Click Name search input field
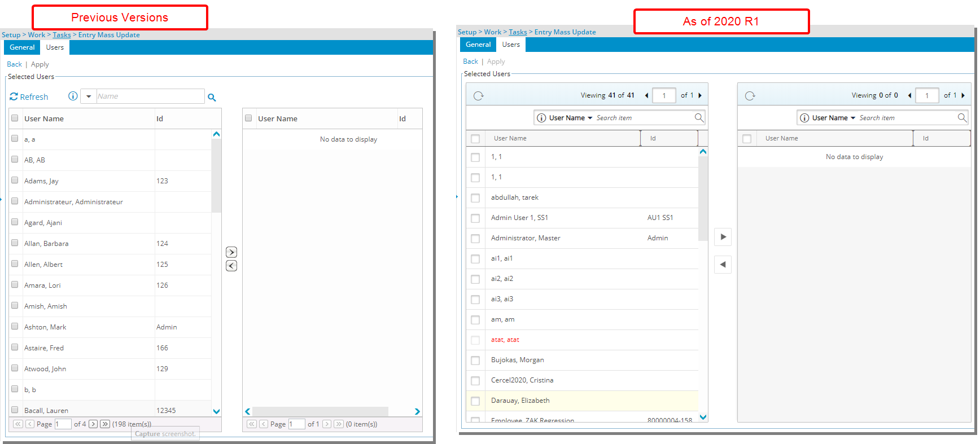 (150, 96)
